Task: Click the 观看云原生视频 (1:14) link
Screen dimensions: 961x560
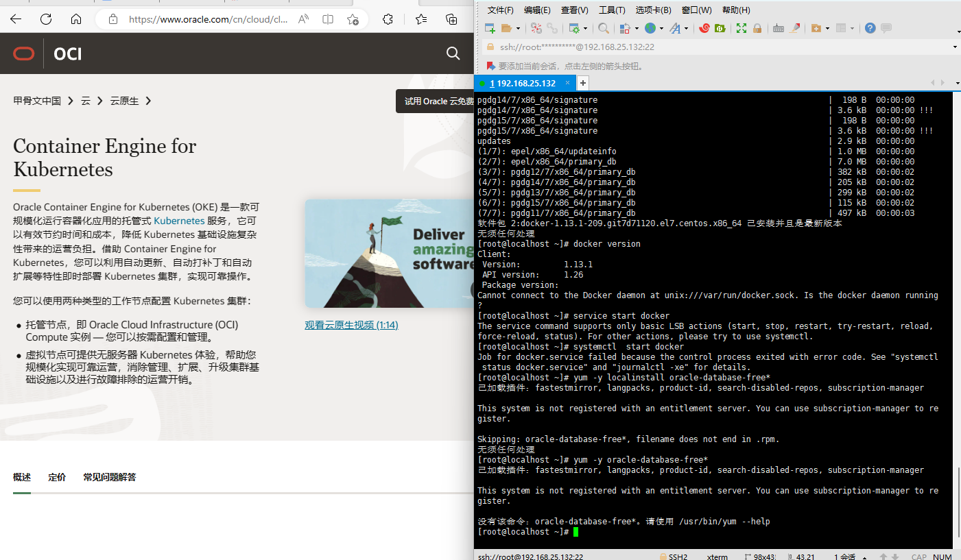Action: coord(351,325)
